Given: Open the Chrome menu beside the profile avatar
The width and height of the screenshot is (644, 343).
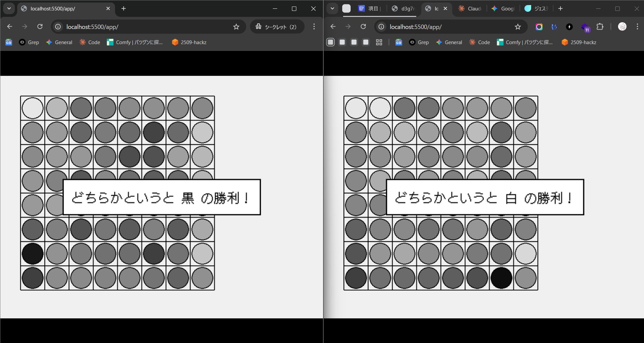Looking at the screenshot, I should (637, 27).
